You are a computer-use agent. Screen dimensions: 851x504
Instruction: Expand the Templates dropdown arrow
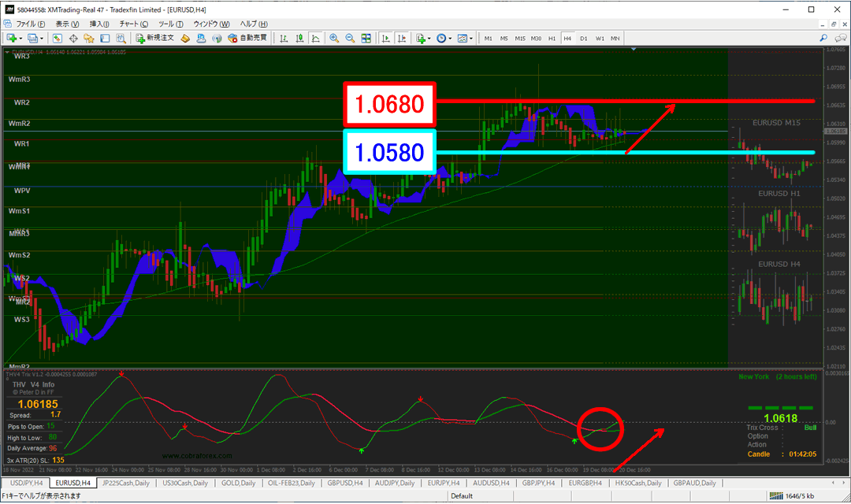pyautogui.click(x=471, y=39)
